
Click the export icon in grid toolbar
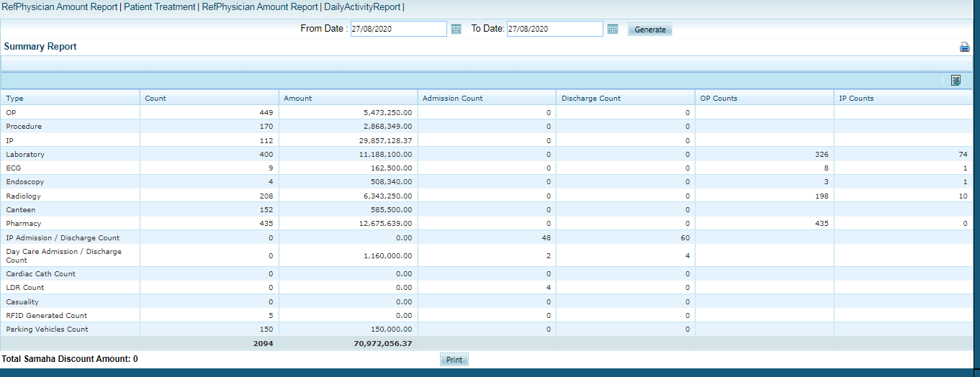point(956,81)
